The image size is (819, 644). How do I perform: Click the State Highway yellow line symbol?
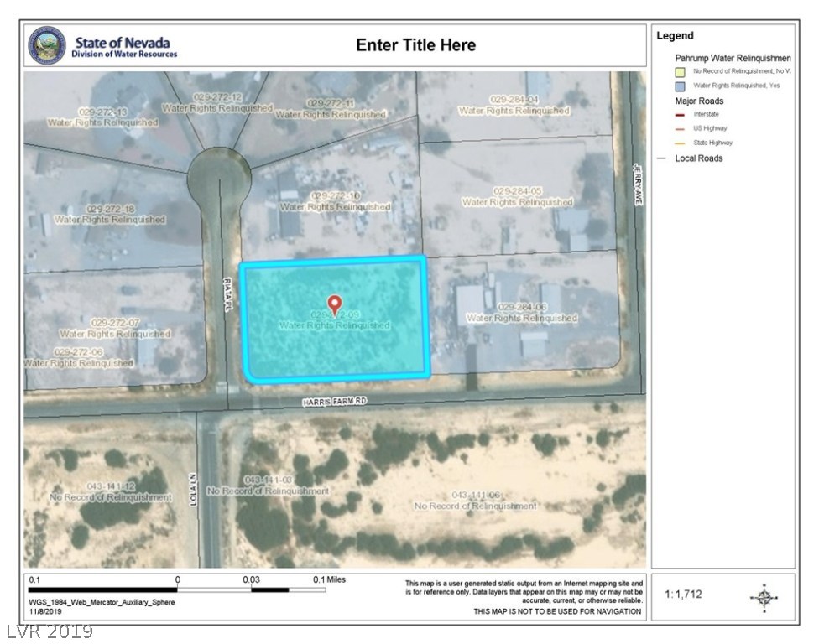(x=680, y=143)
